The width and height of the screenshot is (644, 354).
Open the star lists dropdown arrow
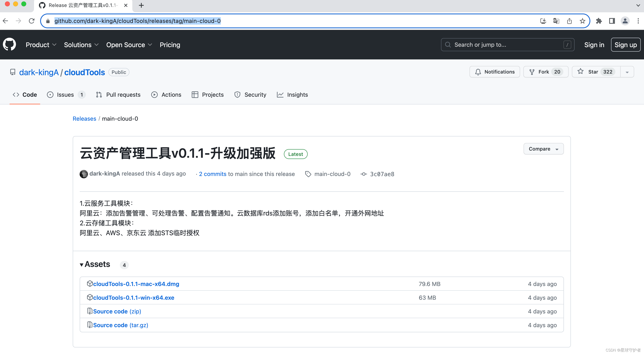click(627, 72)
